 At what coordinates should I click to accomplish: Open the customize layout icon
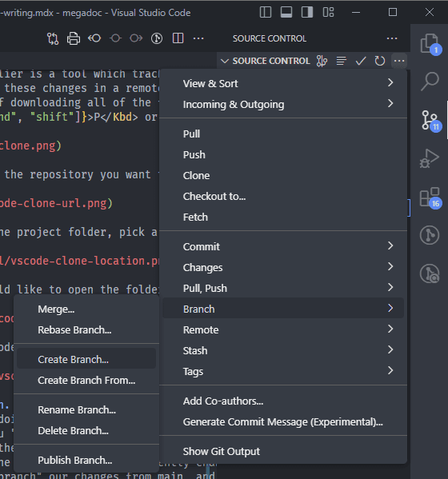click(329, 13)
